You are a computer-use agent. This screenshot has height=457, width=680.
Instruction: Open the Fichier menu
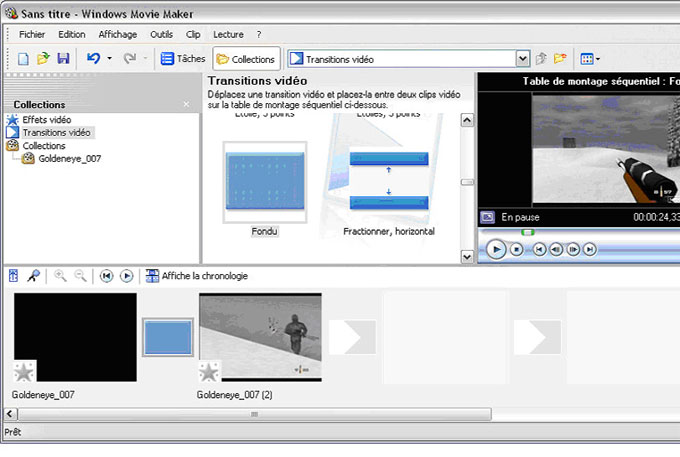[x=32, y=34]
